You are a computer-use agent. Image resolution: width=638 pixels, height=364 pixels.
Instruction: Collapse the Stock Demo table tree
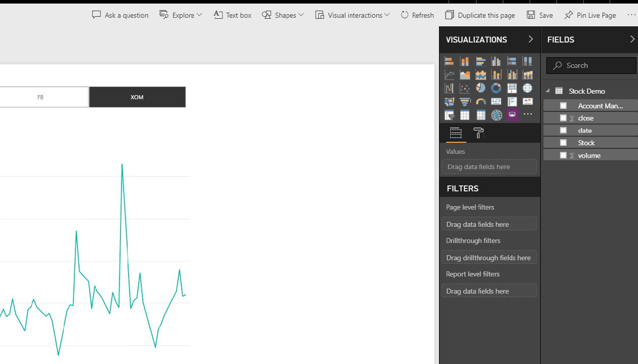(x=548, y=91)
